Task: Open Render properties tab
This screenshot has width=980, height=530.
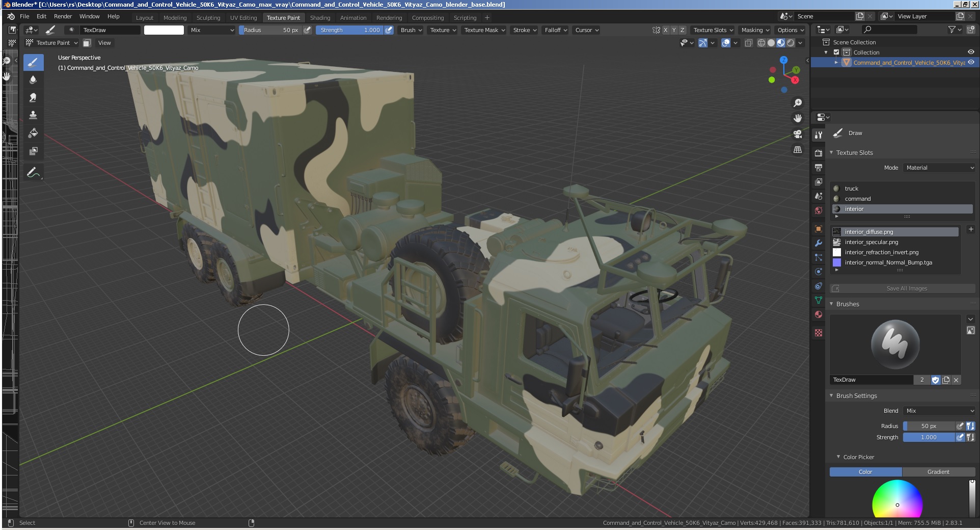Action: tap(819, 153)
